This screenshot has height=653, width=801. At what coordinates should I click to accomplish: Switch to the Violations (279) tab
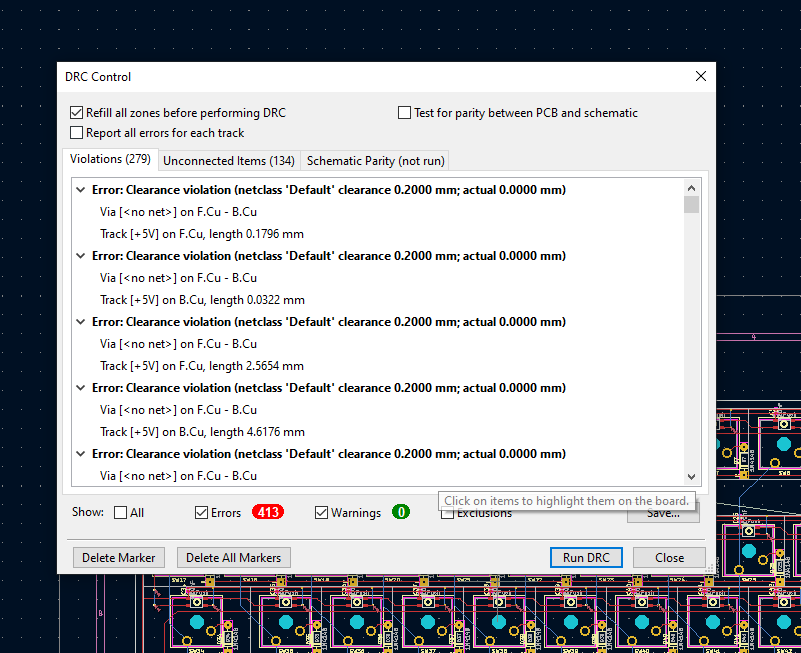tap(110, 159)
